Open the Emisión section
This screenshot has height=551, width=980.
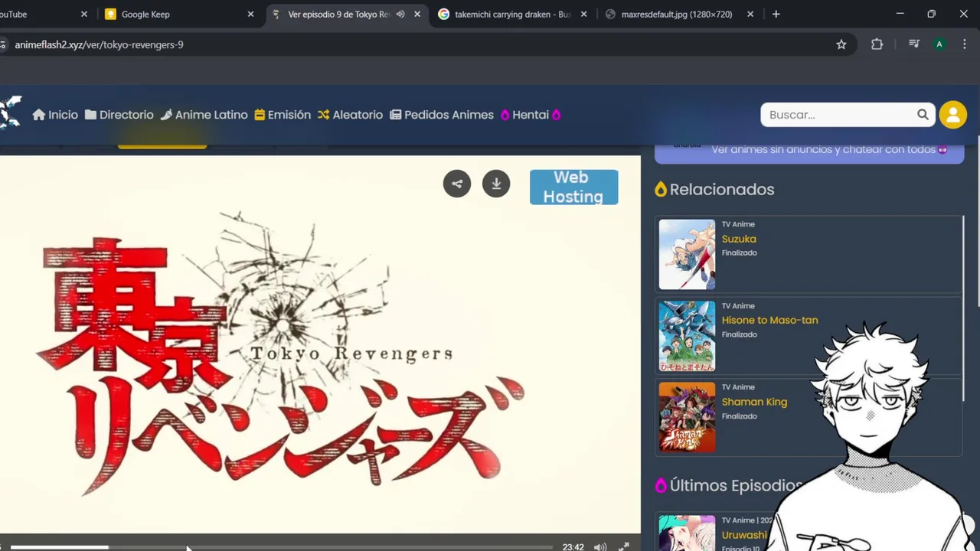coord(283,115)
